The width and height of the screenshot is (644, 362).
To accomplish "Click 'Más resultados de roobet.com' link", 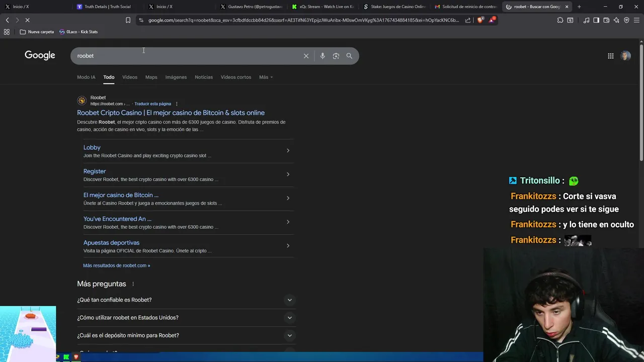I will 117,265.
